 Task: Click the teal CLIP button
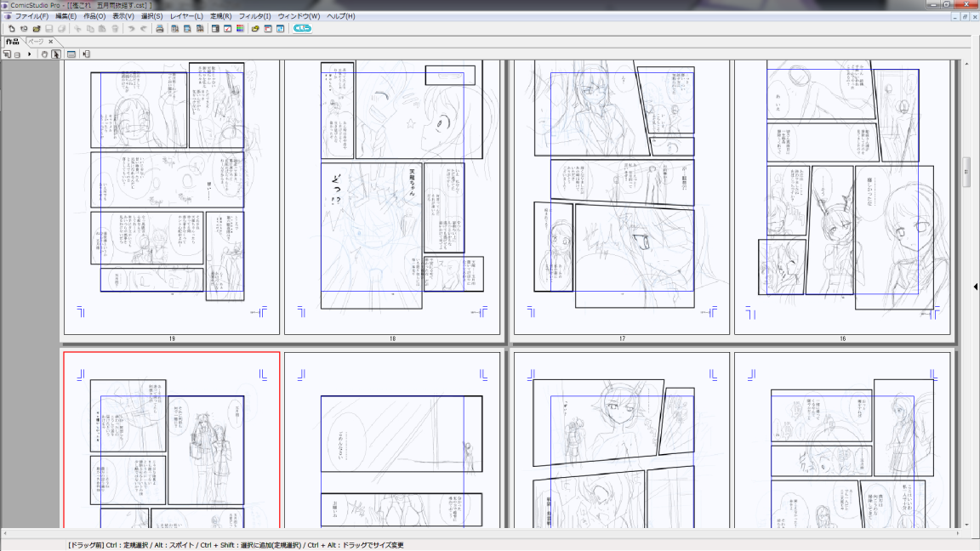(302, 29)
